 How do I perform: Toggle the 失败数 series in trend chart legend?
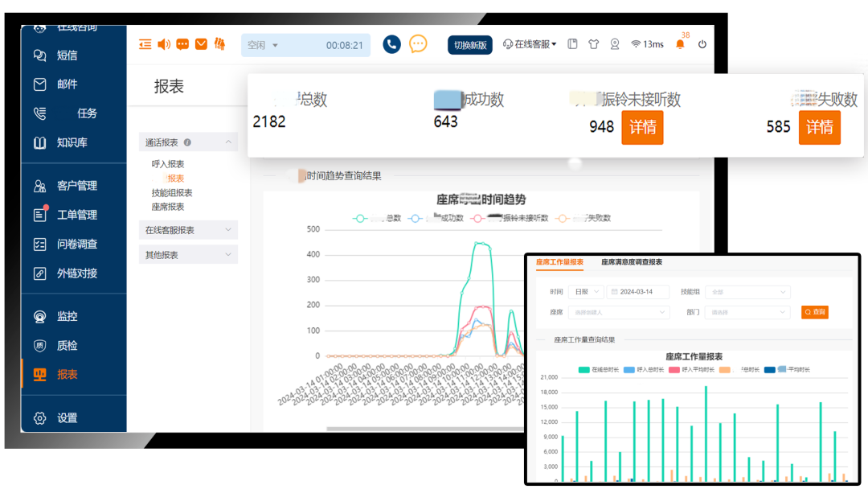[583, 218]
